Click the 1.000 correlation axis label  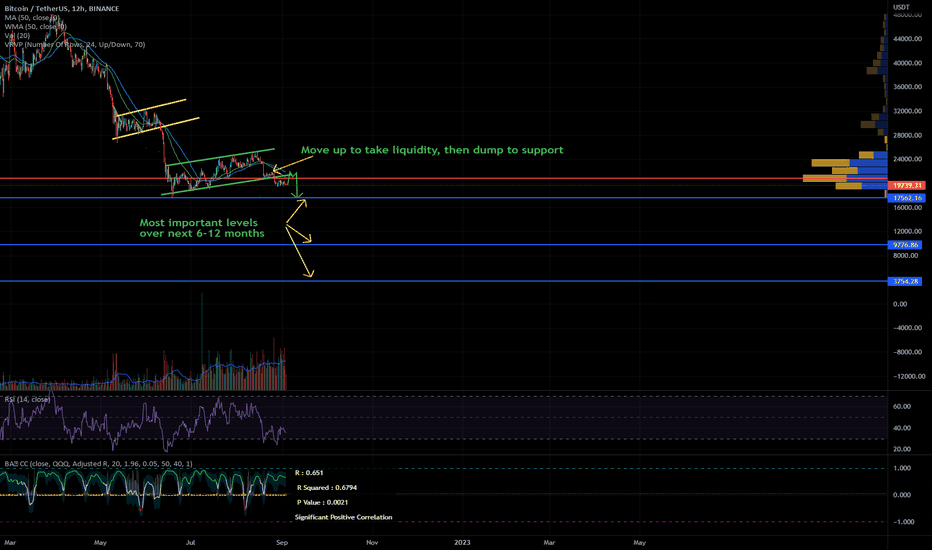(902, 468)
